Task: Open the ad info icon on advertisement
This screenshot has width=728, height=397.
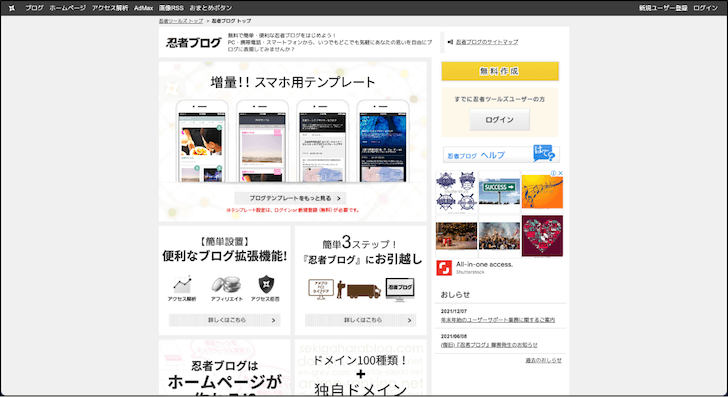Action: pyautogui.click(x=553, y=173)
